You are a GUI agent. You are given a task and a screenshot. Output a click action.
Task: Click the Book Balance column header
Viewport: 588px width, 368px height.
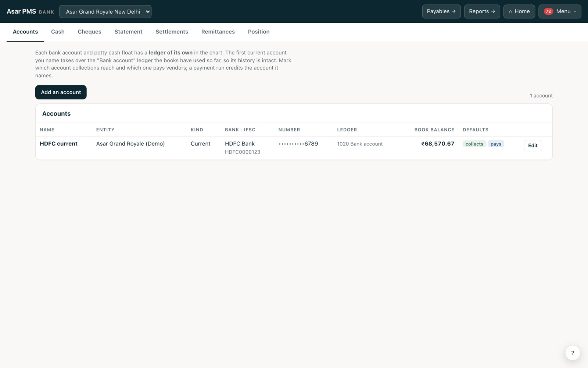(x=434, y=130)
